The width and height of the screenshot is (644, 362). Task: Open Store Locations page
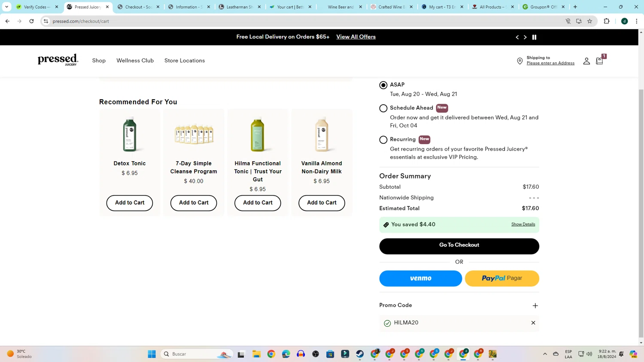tap(185, 60)
